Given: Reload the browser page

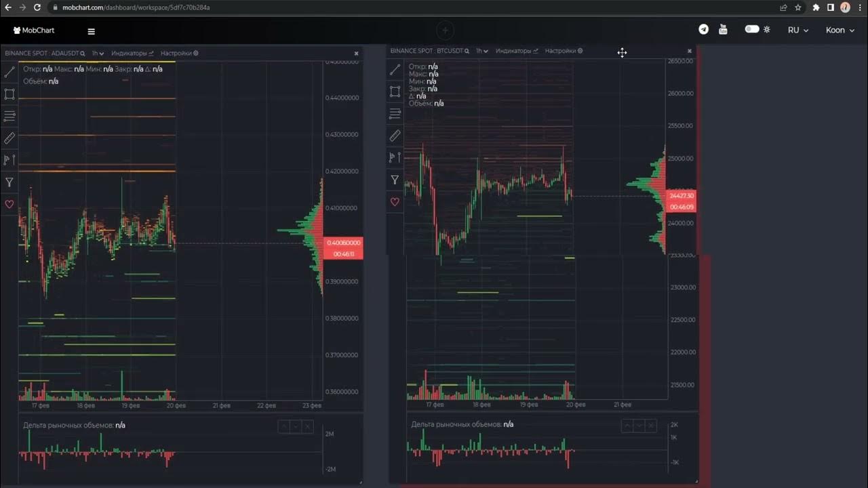Looking at the screenshot, I should click(37, 7).
